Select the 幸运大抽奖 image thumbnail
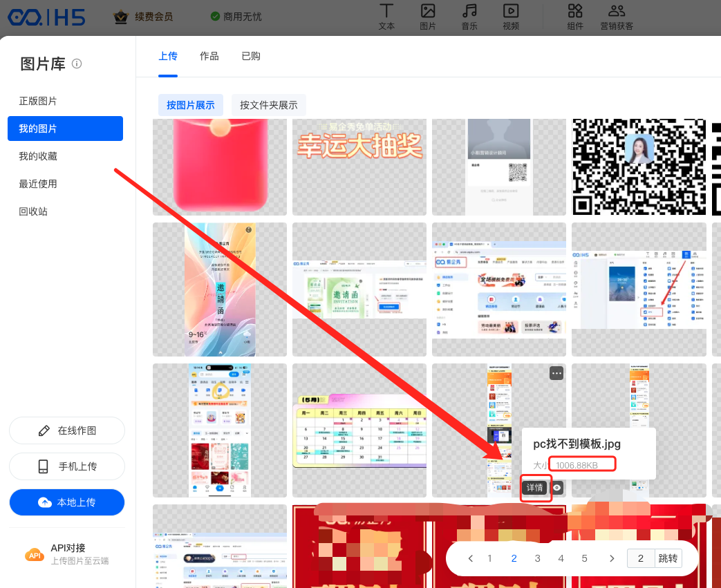The width and height of the screenshot is (721, 588). point(359,167)
